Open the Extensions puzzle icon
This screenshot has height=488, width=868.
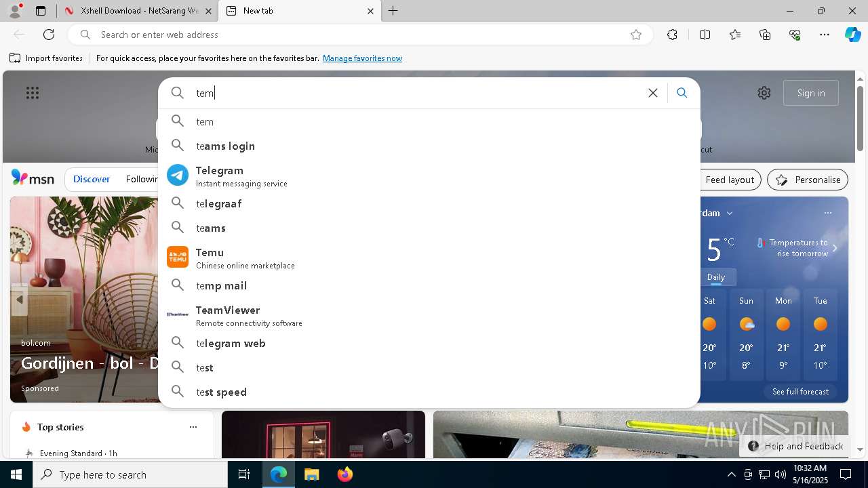pyautogui.click(x=672, y=35)
